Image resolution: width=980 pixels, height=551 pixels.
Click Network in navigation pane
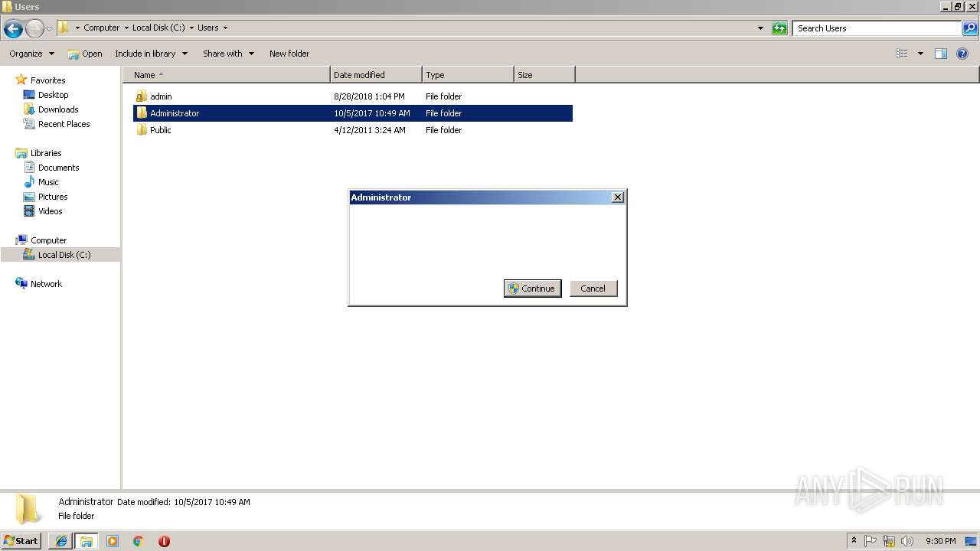click(x=46, y=284)
